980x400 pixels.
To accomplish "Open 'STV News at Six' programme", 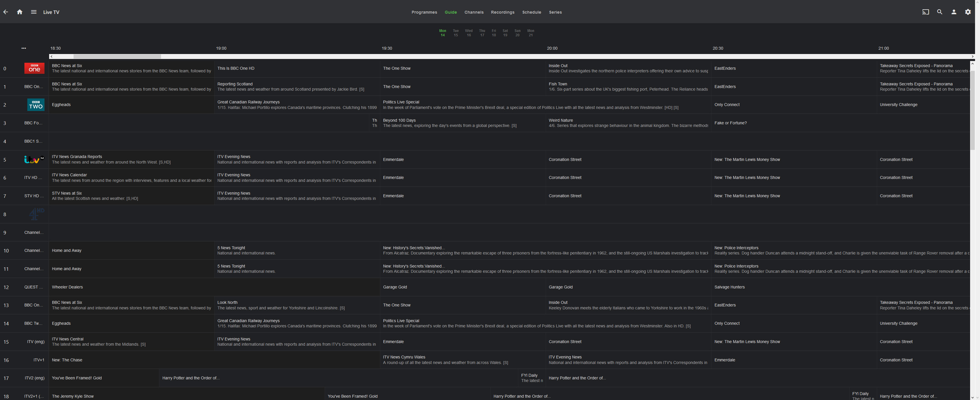I will (x=132, y=196).
